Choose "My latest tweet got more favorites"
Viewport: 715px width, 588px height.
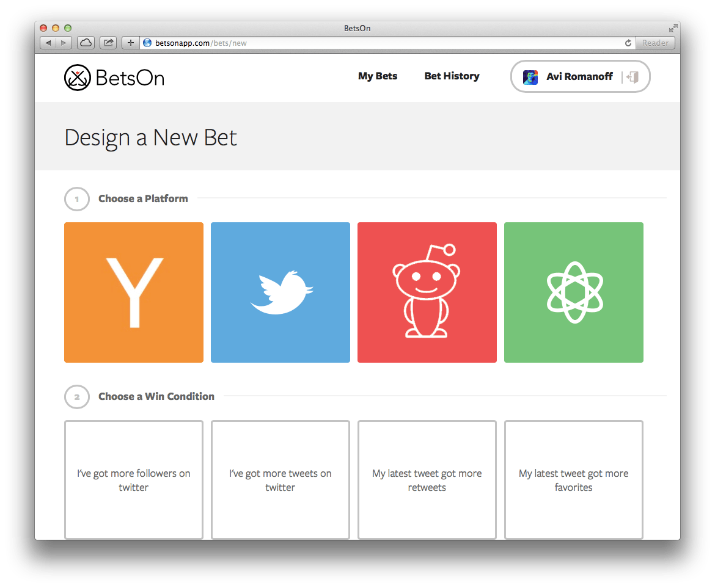coord(574,479)
